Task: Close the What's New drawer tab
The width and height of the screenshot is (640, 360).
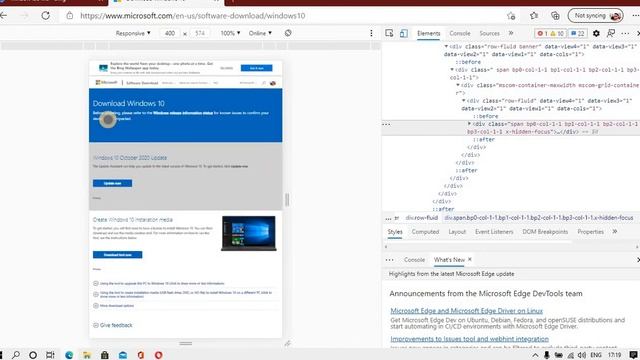Action: 470,260
